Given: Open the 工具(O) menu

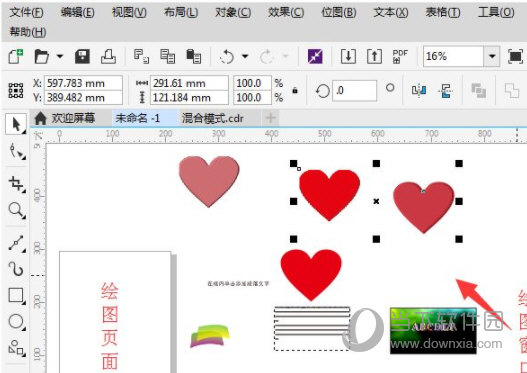Looking at the screenshot, I should tap(496, 13).
